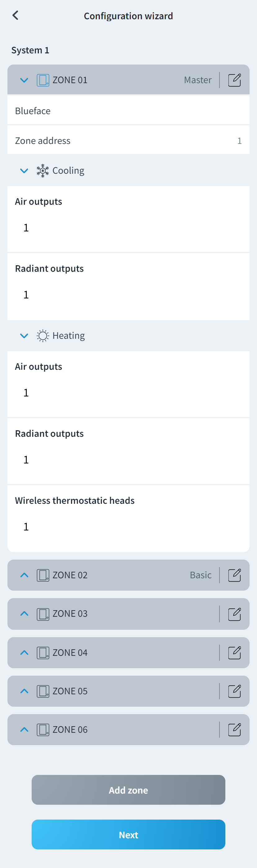Image resolution: width=257 pixels, height=868 pixels.
Task: Expand ZONE 02 with its chevron
Action: [x=24, y=575]
